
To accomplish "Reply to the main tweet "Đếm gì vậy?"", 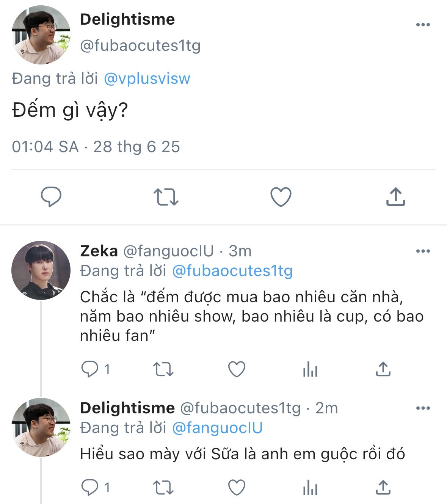I will [x=51, y=197].
